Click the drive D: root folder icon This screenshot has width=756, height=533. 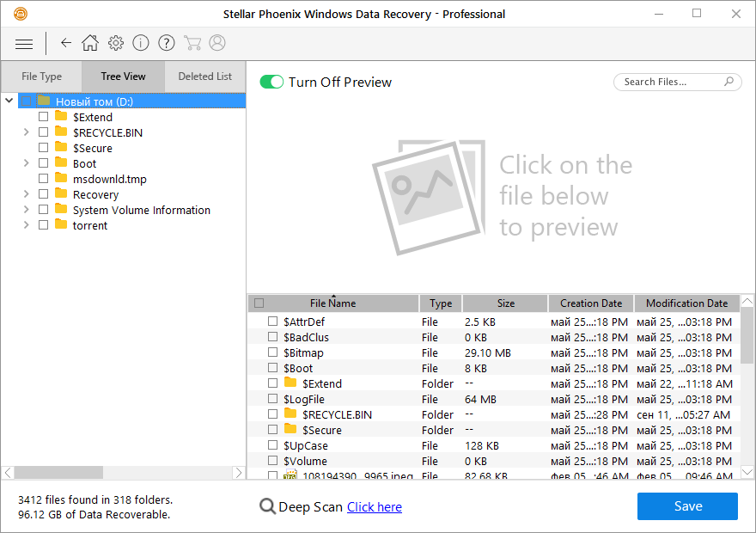tap(44, 101)
